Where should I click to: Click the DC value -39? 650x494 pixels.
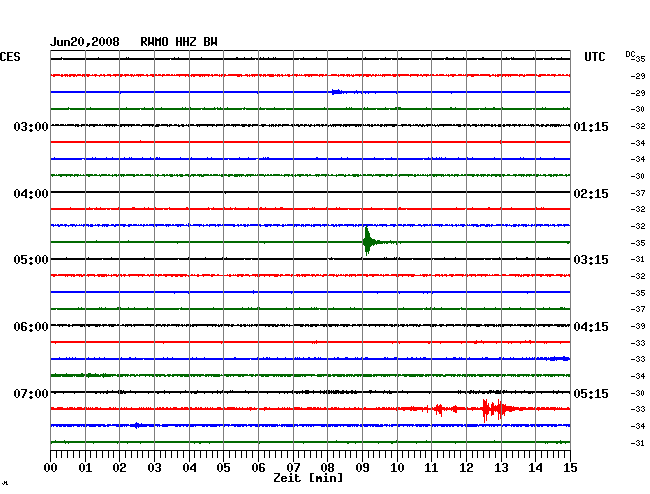638,326
